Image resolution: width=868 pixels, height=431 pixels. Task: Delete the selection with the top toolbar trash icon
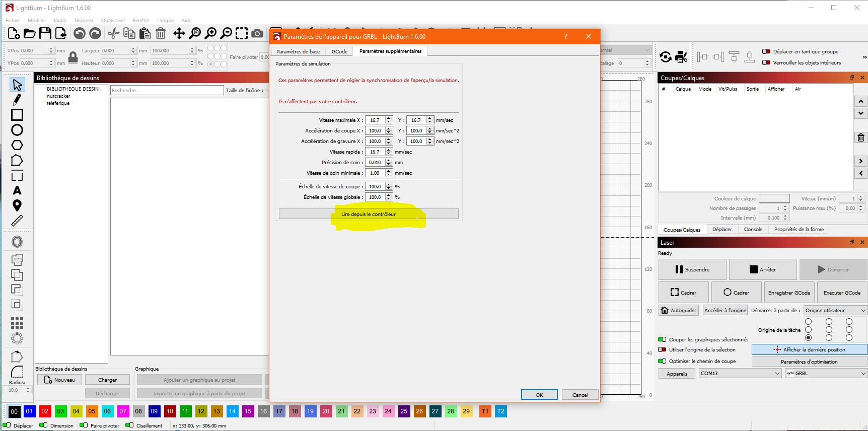tap(161, 34)
